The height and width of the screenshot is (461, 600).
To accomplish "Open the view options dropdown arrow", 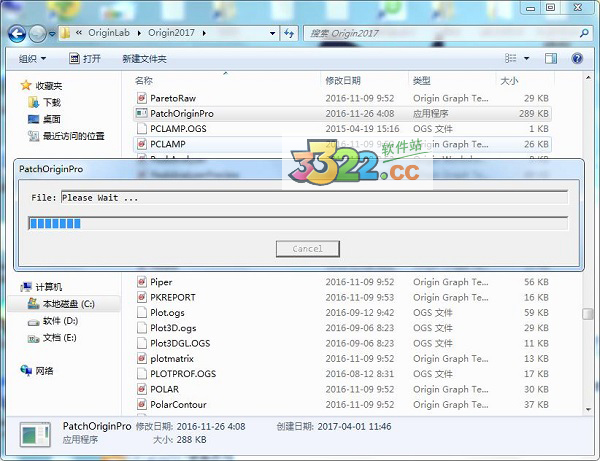I will click(x=527, y=59).
